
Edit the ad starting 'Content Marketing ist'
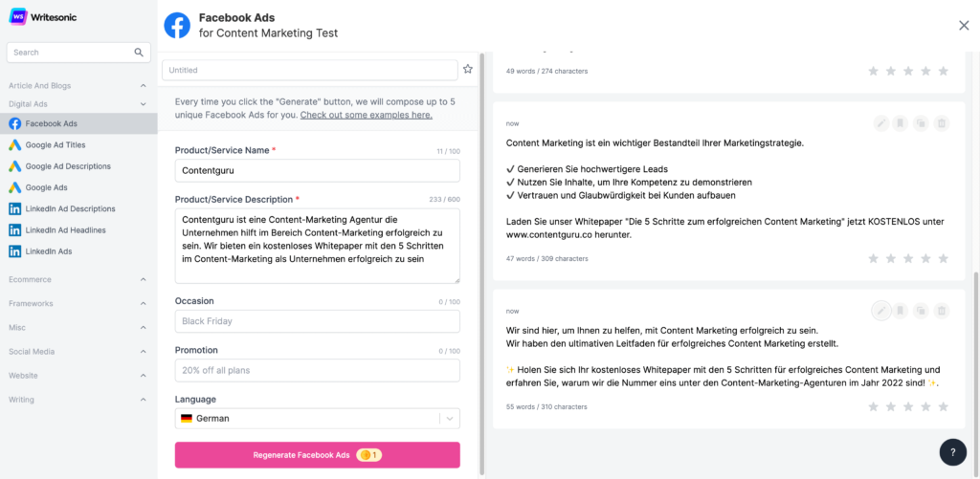point(881,123)
